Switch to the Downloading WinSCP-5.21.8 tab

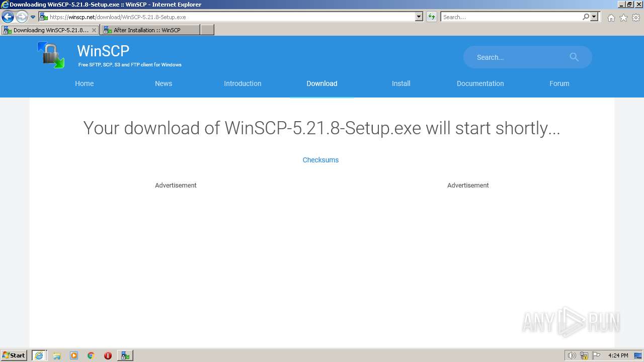[50, 30]
